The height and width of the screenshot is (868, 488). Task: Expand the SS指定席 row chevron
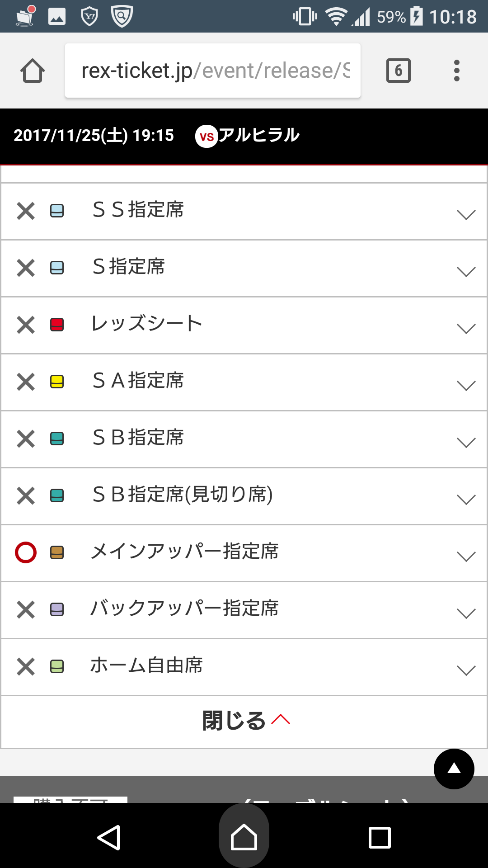(x=466, y=214)
